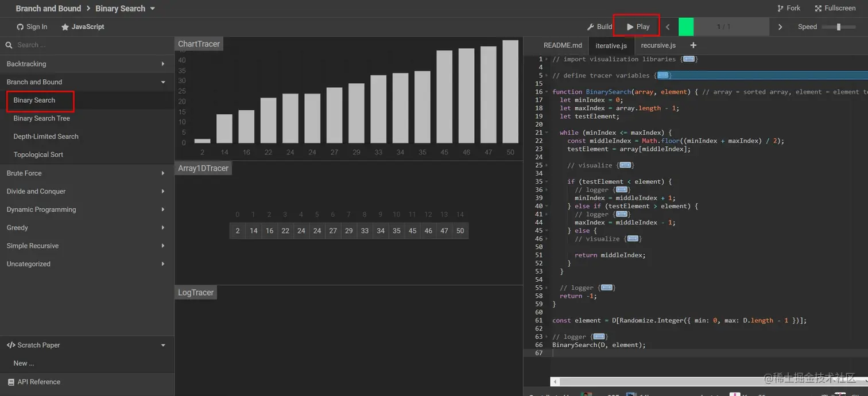Click 'New ...' under Scratch Paper
The width and height of the screenshot is (868, 396).
click(24, 363)
